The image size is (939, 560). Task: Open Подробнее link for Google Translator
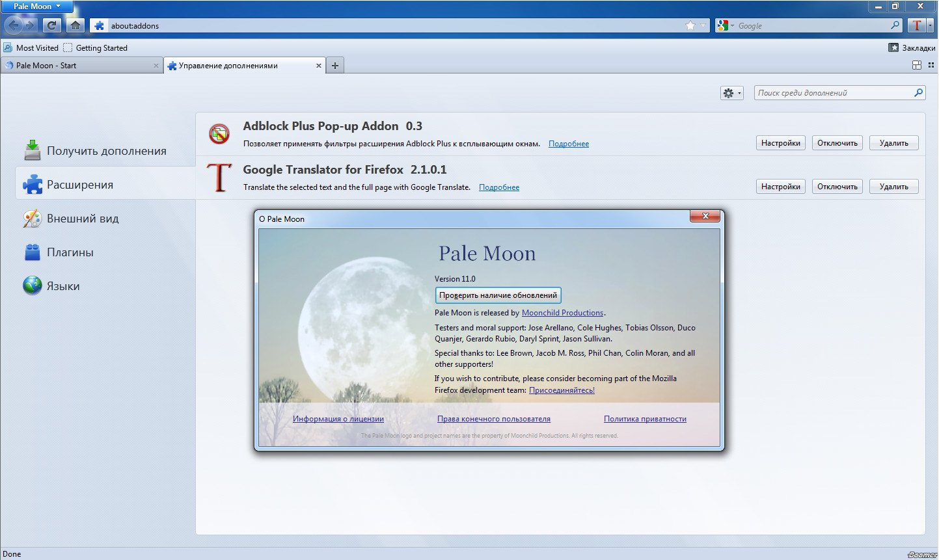tap(499, 187)
